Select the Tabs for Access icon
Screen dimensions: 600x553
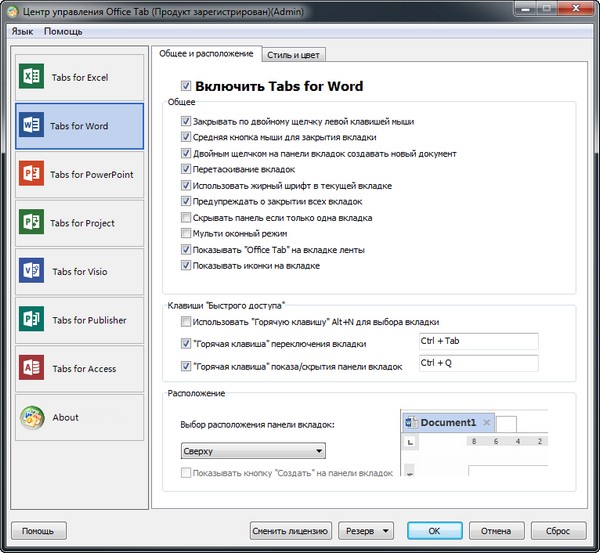31,368
